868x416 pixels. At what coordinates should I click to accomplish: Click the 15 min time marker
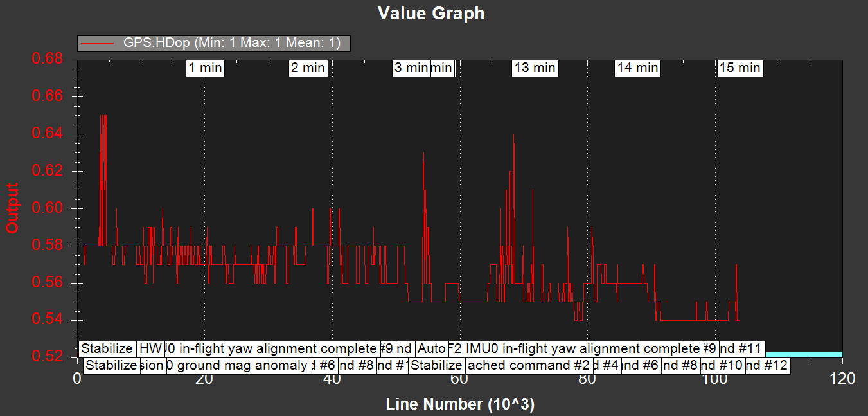[x=740, y=68]
